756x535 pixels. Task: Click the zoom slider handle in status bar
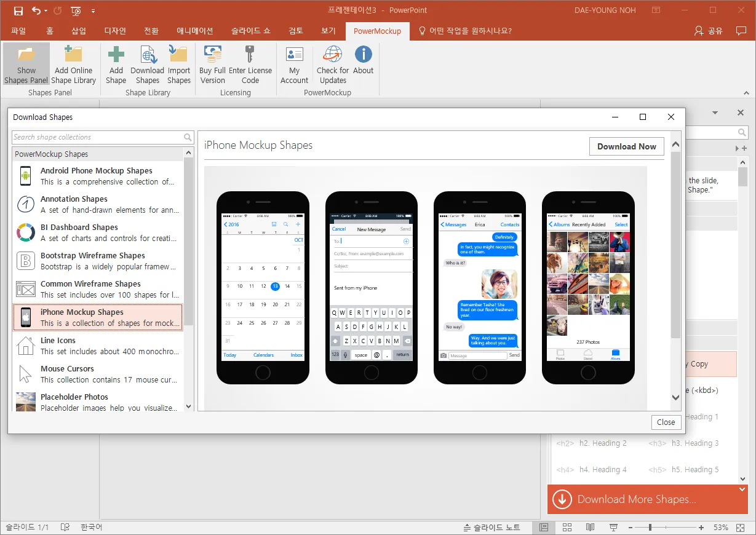pos(650,528)
